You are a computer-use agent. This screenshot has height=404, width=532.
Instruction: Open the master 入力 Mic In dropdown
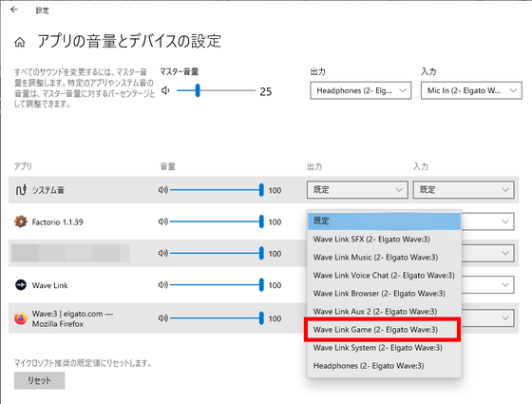click(x=471, y=90)
